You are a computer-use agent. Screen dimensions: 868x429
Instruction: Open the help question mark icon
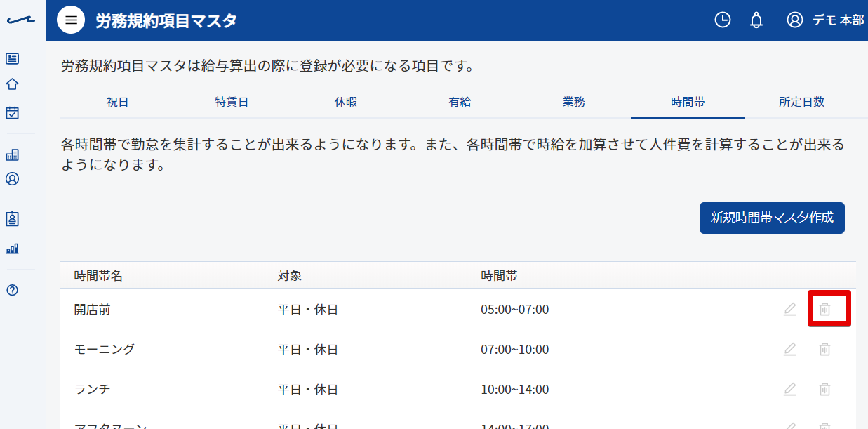12,290
